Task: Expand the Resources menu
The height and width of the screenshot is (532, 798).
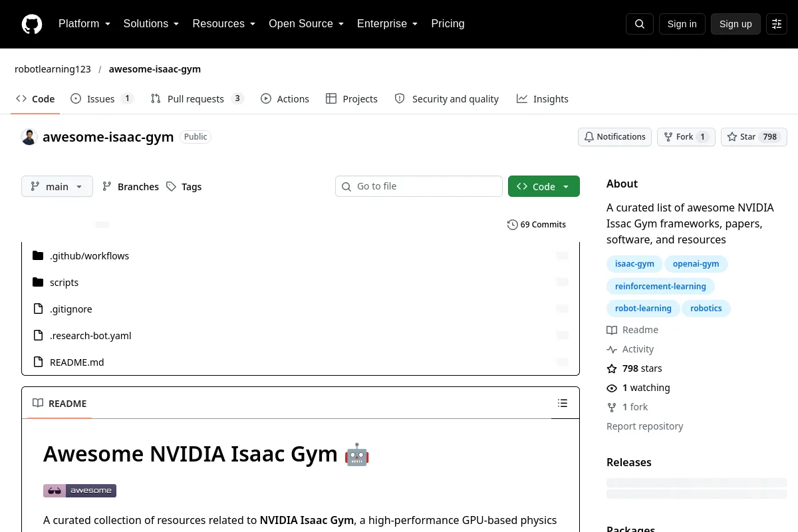Action: 224,24
